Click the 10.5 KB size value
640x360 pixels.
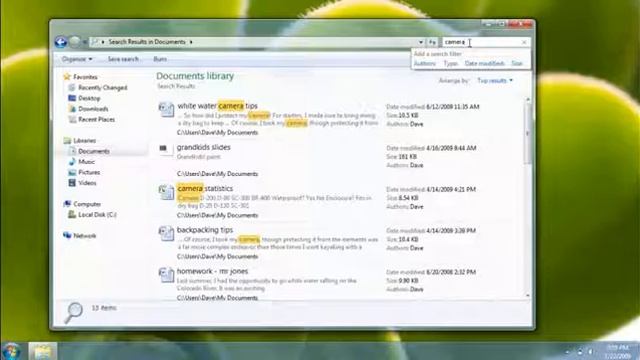pos(408,116)
